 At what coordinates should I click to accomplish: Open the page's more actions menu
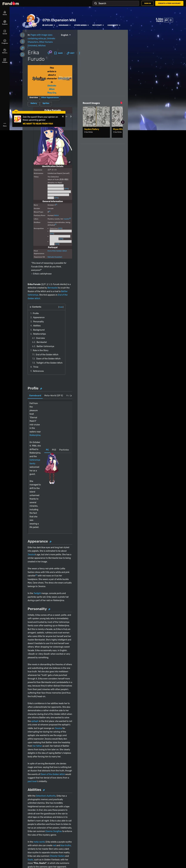click(x=80, y=53)
